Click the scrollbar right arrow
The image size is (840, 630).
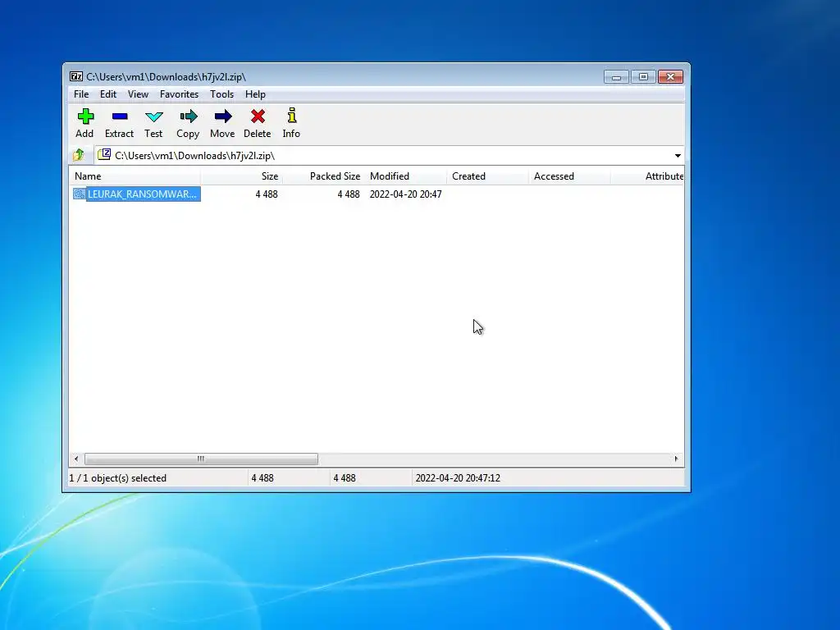676,459
